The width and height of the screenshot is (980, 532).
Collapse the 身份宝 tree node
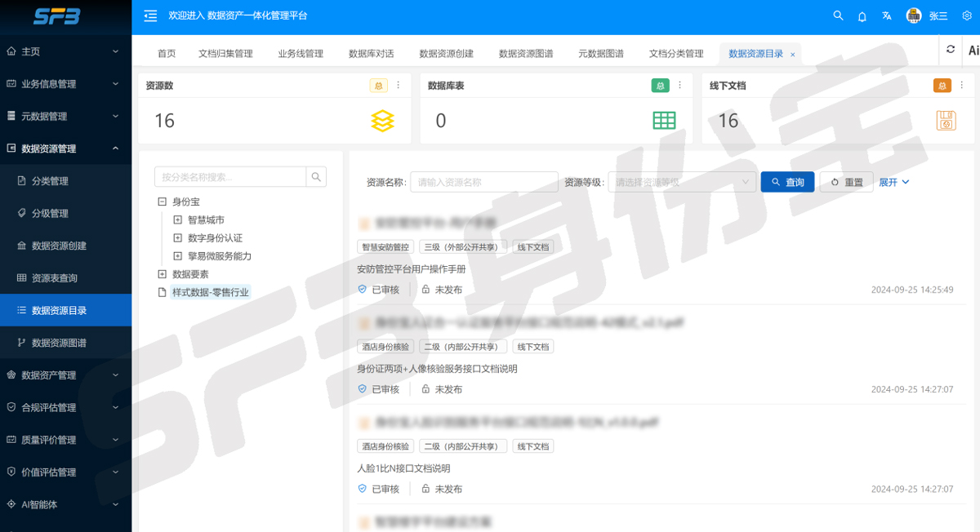(x=162, y=202)
